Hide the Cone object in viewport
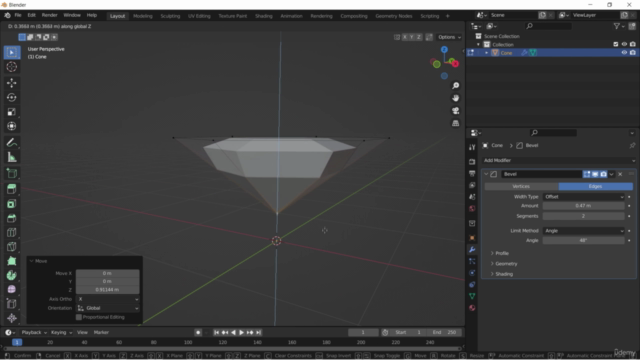Viewport: 640px width, 360px height. 624,53
